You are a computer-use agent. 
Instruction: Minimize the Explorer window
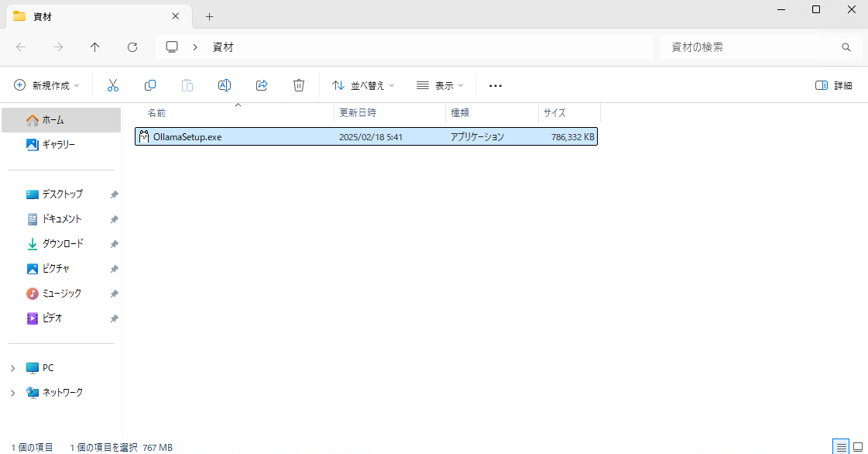coord(781,9)
